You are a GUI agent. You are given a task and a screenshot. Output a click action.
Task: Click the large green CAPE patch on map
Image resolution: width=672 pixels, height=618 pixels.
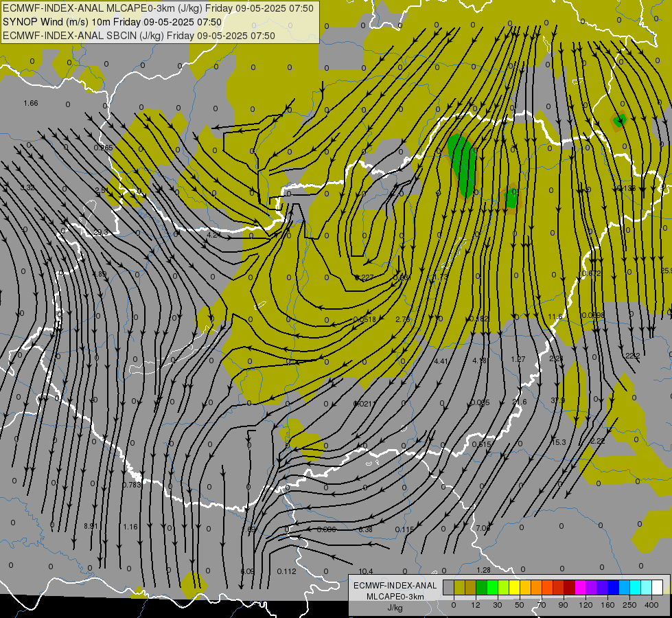pyautogui.click(x=462, y=165)
